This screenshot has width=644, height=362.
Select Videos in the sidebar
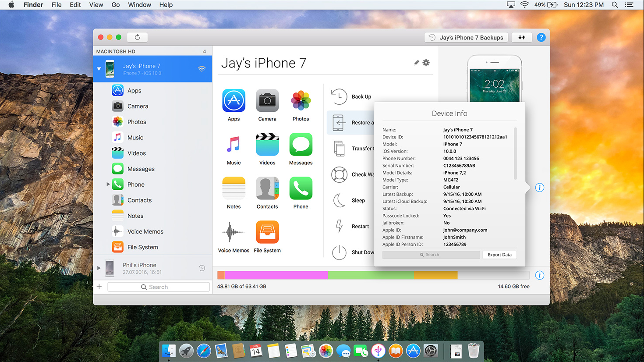pos(152,153)
